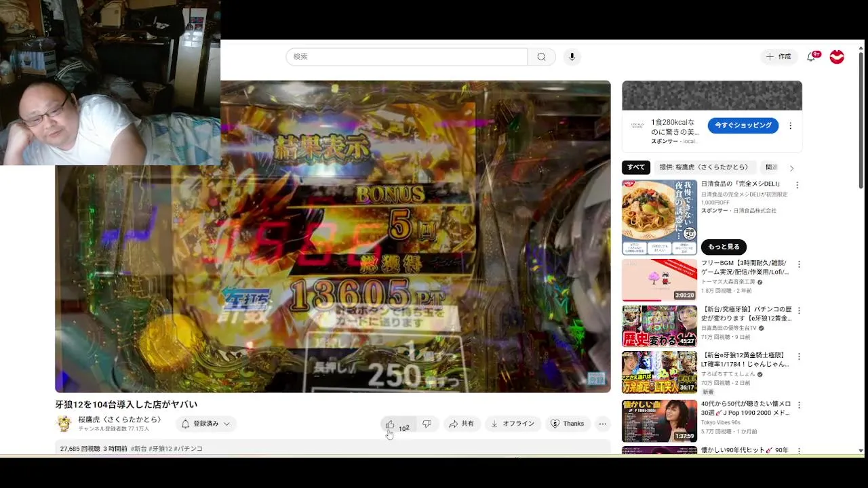Click the #パチンコ hashtag
This screenshot has height=488, width=868.
(x=188, y=449)
